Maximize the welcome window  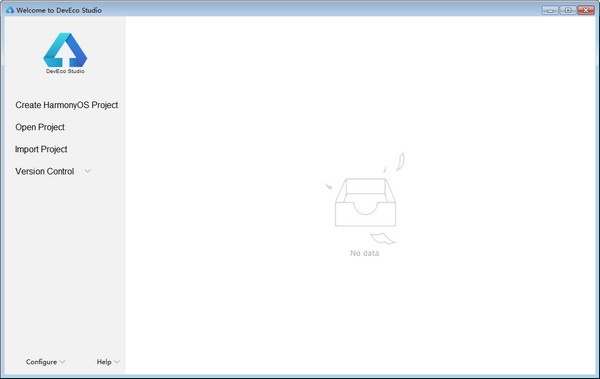pos(568,10)
